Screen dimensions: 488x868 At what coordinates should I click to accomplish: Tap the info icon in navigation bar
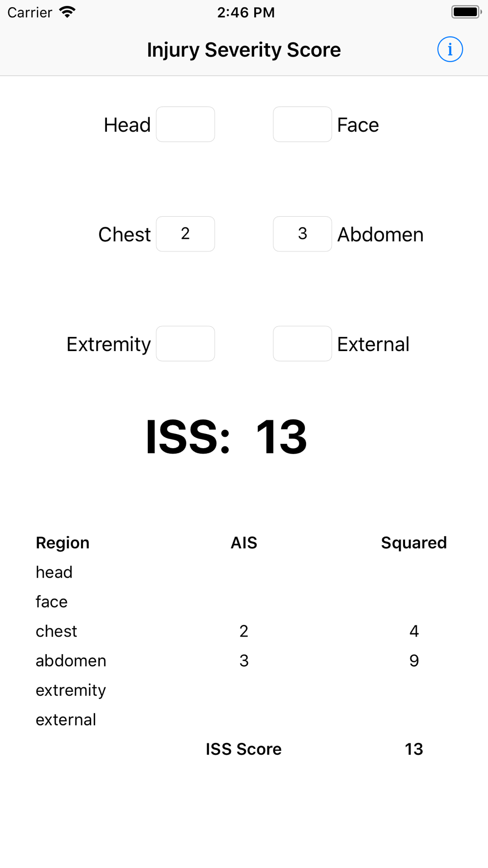click(449, 49)
